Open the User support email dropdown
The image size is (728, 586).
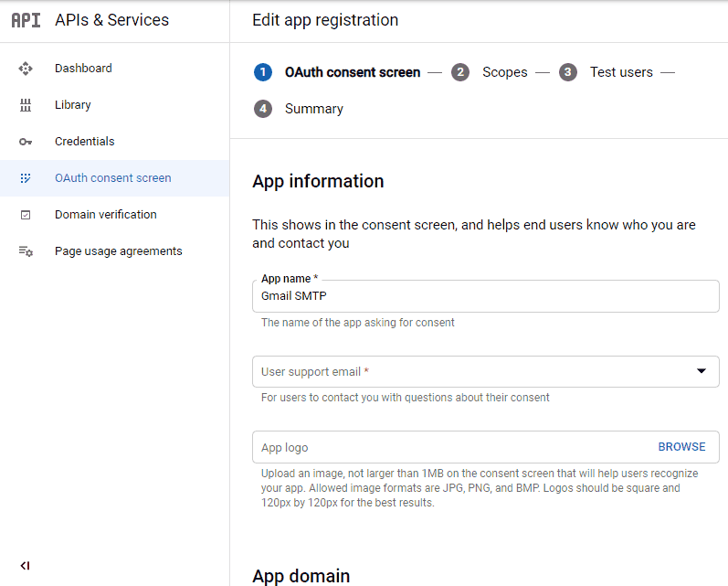pos(486,372)
